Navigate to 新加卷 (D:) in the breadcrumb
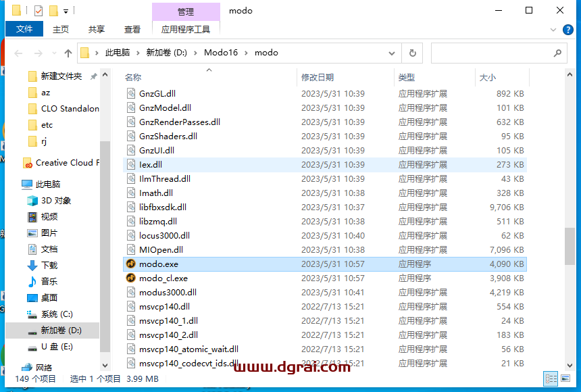Image resolution: width=581 pixels, height=392 pixels. [x=166, y=53]
